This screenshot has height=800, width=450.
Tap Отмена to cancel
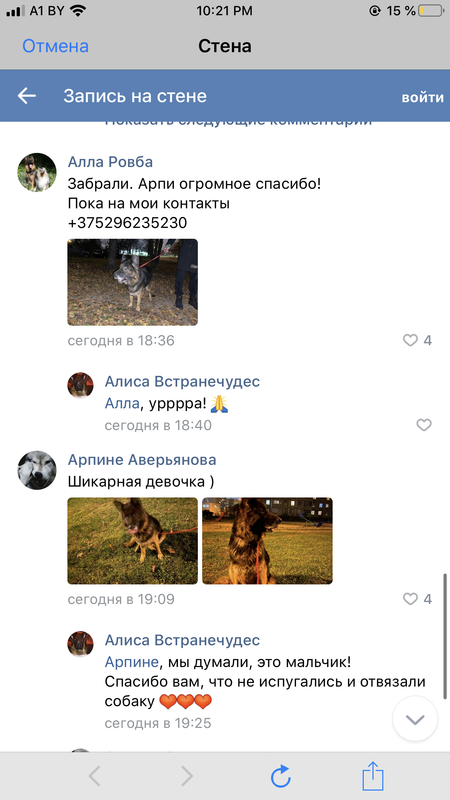56,46
